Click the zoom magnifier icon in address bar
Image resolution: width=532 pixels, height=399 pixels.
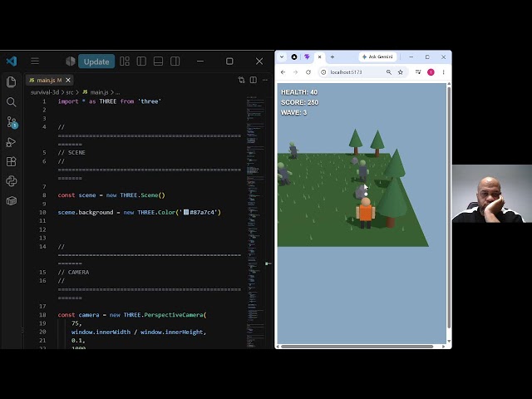point(389,72)
